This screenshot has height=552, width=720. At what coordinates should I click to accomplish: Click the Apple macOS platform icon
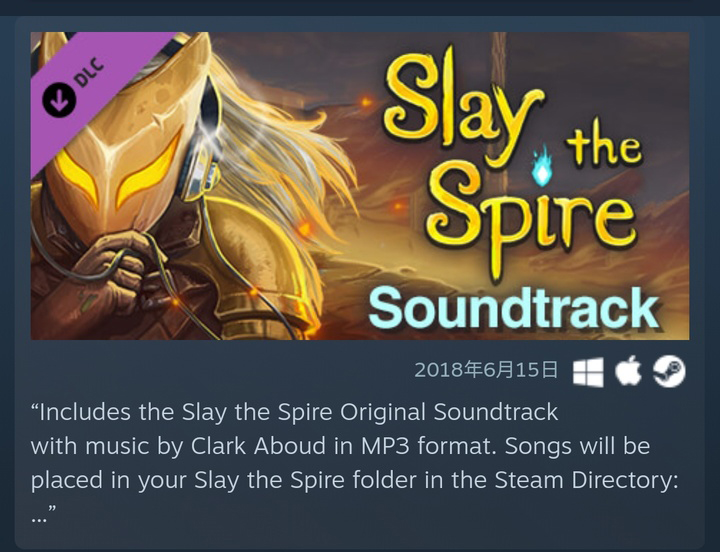click(628, 370)
